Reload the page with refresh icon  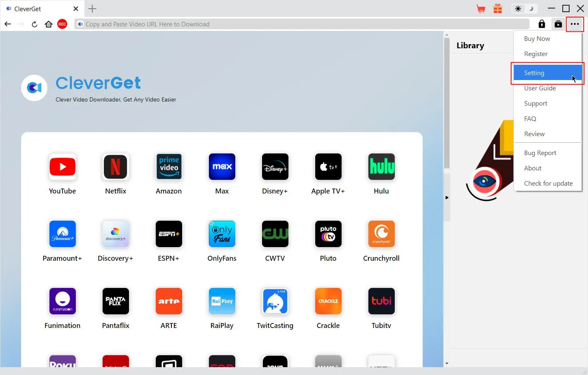tap(35, 24)
